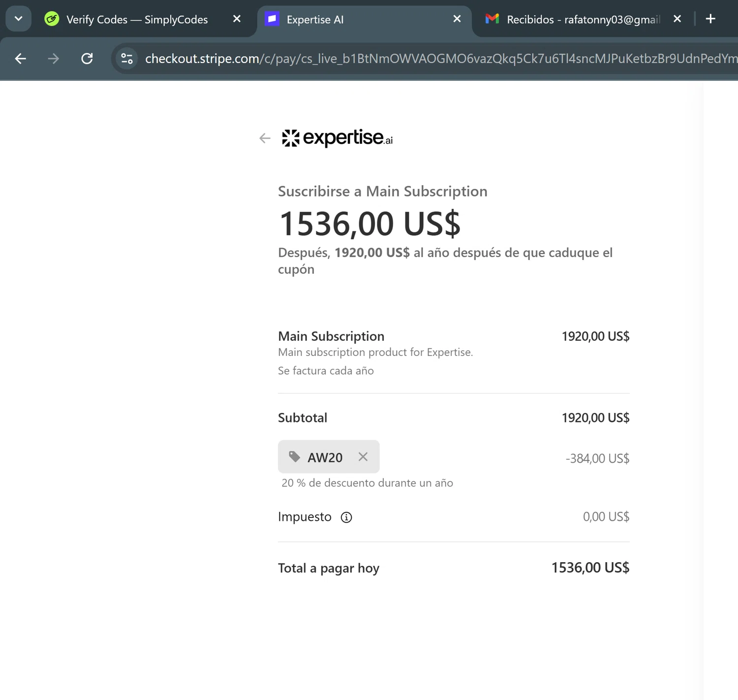Click the expertise.ai logo
Screen dimensions: 738x700
pos(337,138)
